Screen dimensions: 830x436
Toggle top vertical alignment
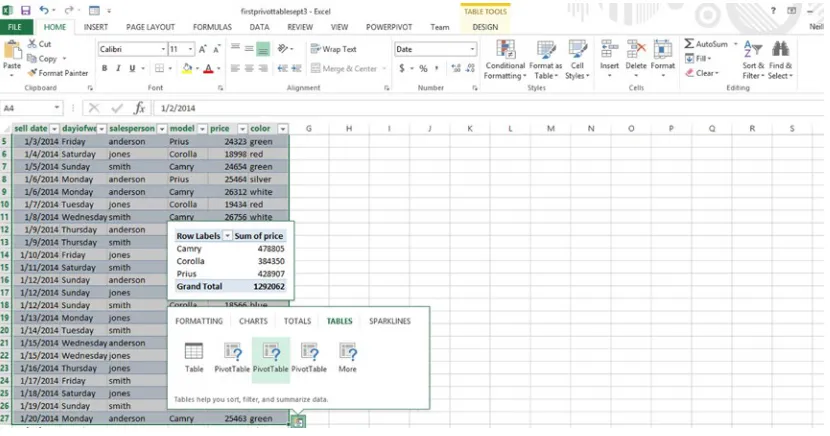click(x=236, y=49)
